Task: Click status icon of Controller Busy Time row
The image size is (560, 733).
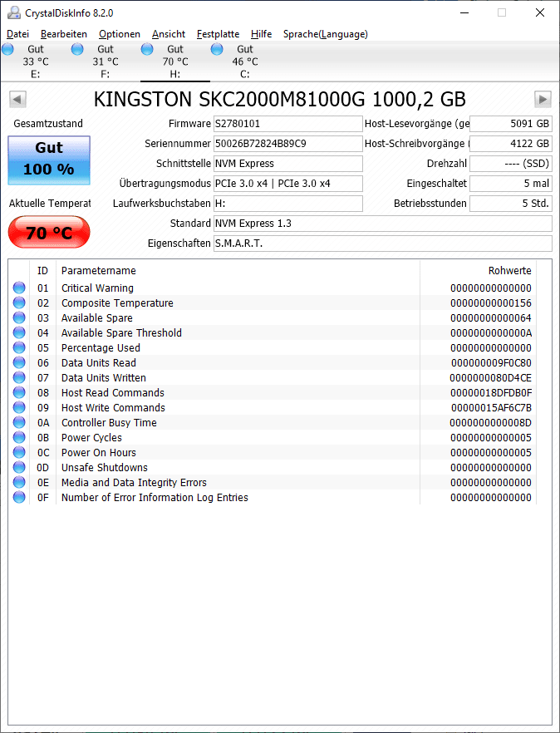Action: click(x=19, y=422)
